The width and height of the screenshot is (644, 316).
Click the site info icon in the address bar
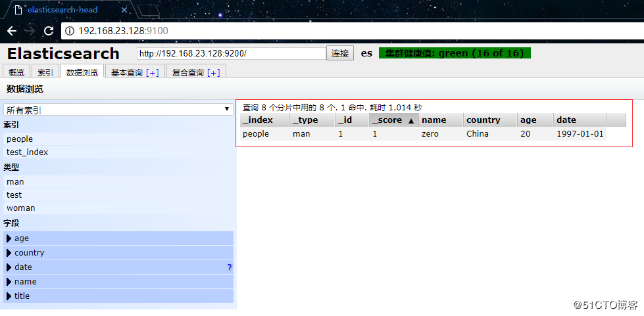pyautogui.click(x=70, y=31)
